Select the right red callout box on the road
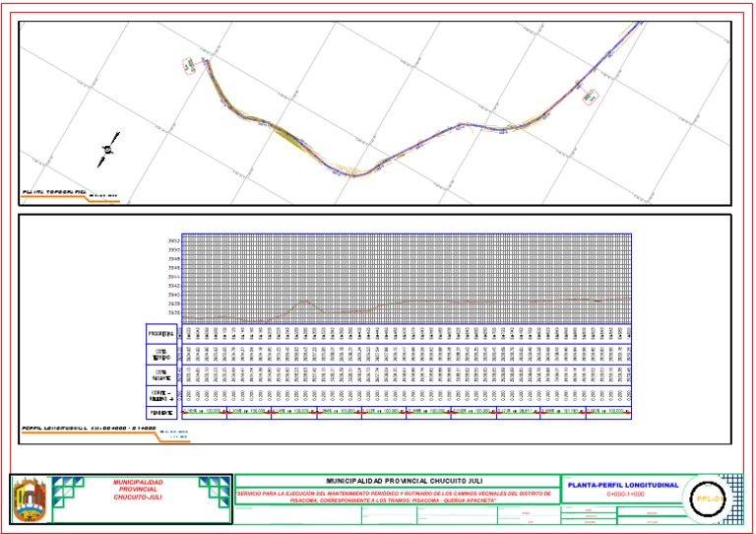 pyautogui.click(x=590, y=97)
